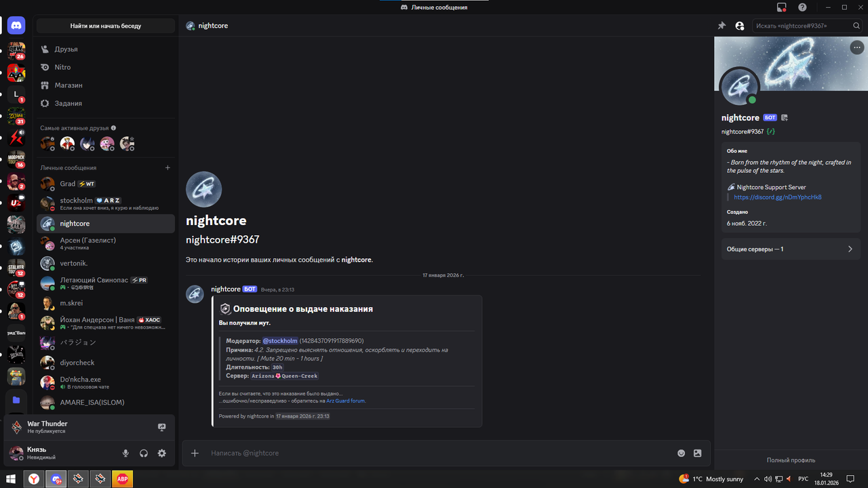The width and height of the screenshot is (868, 488).
Task: Open the Nightcore Support Server discord.gg link
Action: pos(778,197)
